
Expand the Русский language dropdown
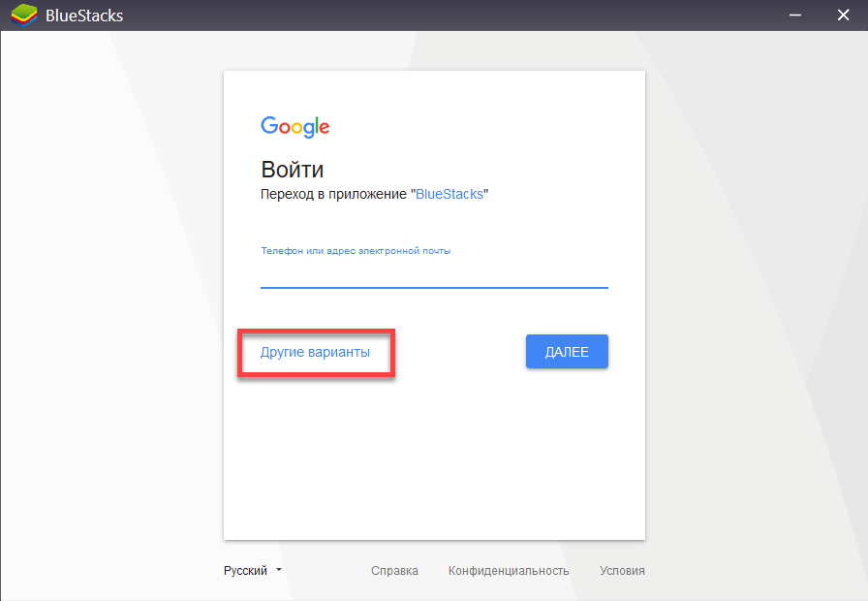253,571
